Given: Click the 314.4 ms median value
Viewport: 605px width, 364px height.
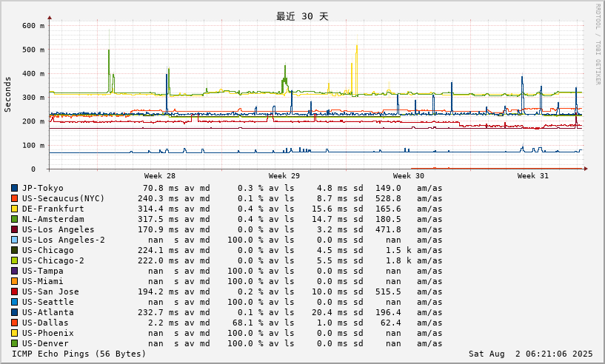Looking at the screenshot, I should [x=158, y=209].
